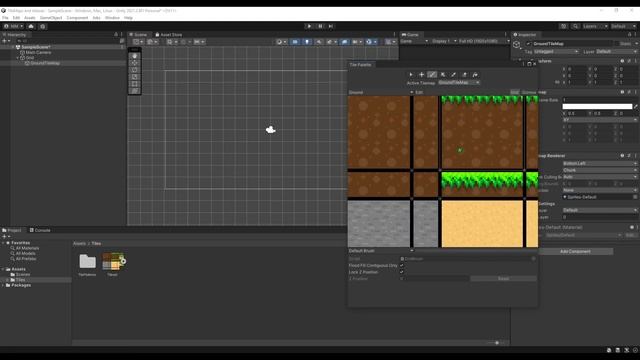Open the Tag dropdown in Inspector

[556, 52]
